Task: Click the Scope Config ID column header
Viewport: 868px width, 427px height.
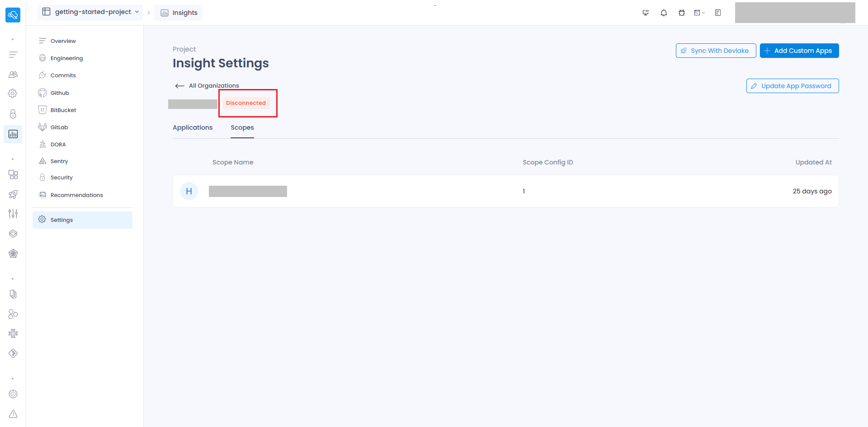Action: pos(548,162)
